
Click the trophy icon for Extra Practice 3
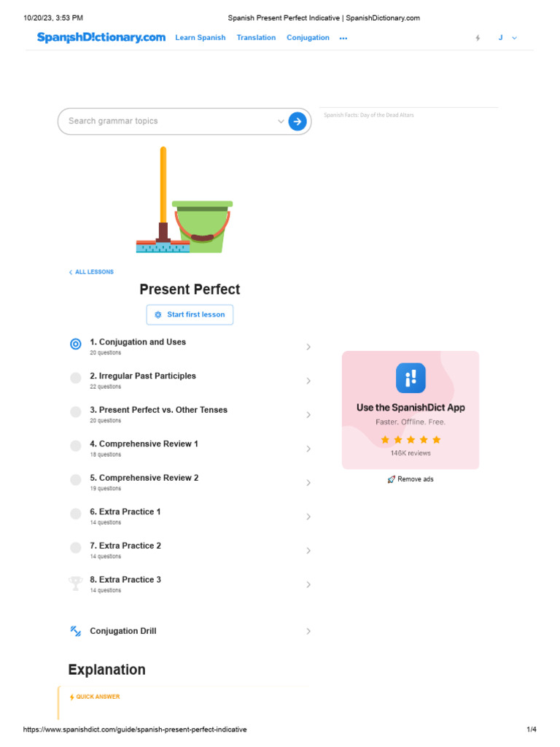click(x=76, y=583)
